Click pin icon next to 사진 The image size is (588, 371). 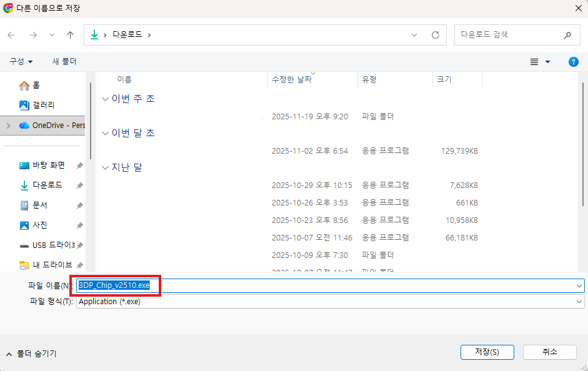pos(79,225)
